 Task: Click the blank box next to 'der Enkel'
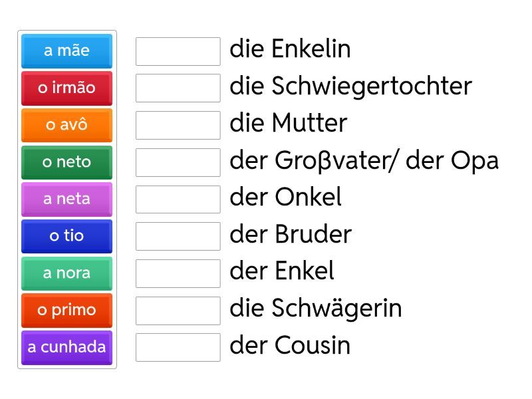(178, 273)
